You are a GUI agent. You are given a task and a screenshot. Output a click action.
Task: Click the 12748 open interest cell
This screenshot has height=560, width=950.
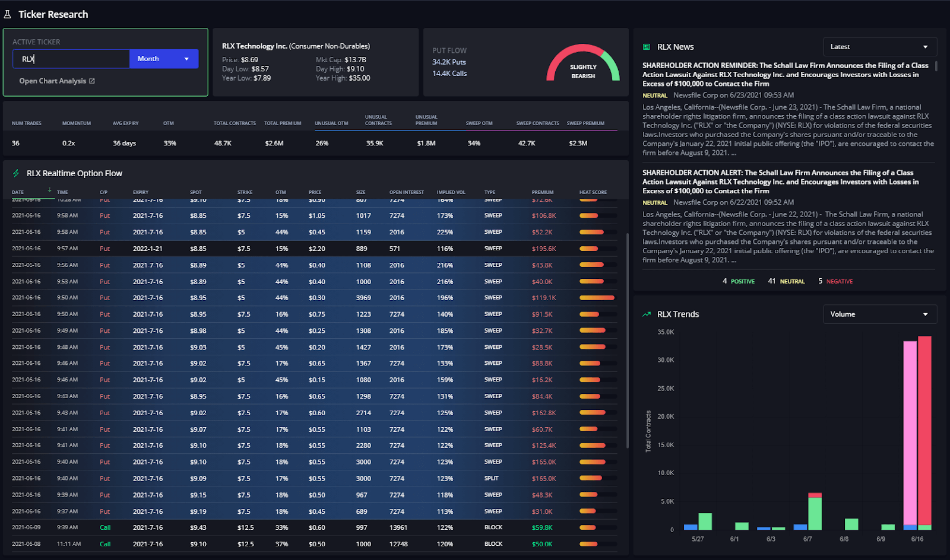coord(398,544)
